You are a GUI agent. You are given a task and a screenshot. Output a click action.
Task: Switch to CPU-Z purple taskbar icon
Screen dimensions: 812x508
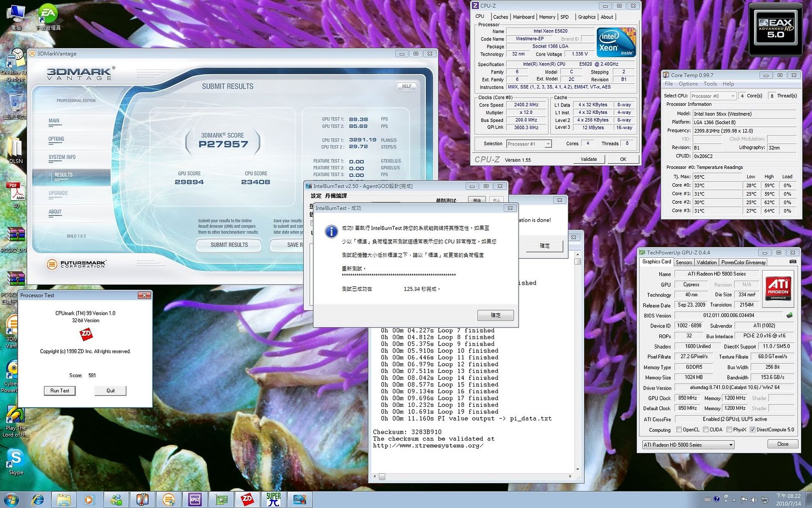point(195,500)
